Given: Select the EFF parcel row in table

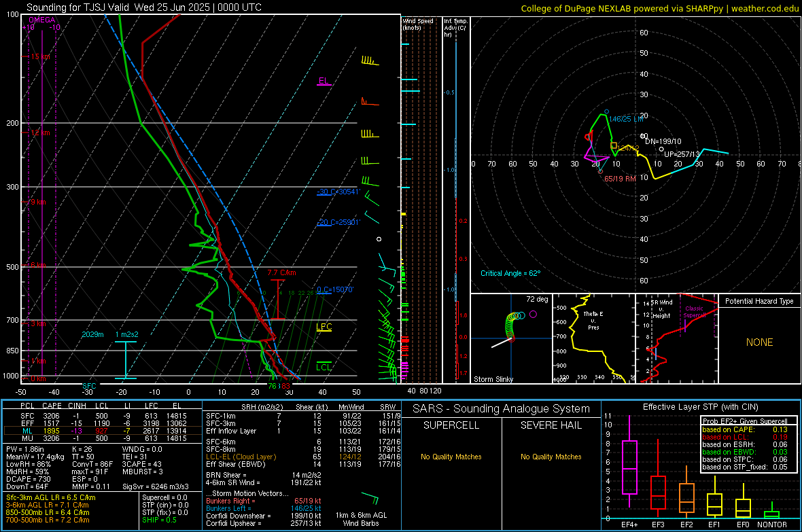Looking at the screenshot, I should [x=103, y=423].
